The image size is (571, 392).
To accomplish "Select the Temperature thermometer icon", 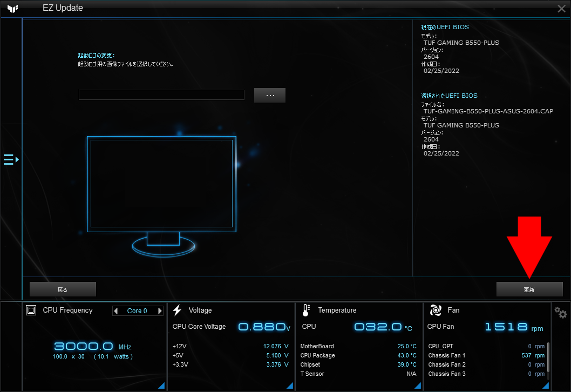I will [305, 310].
